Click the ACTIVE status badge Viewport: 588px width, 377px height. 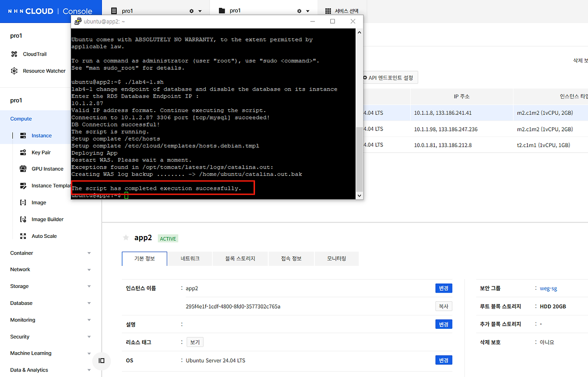pyautogui.click(x=168, y=239)
